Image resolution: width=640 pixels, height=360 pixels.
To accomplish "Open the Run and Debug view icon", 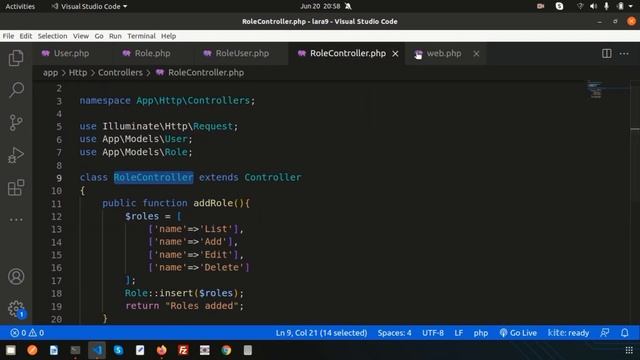I will [x=16, y=155].
